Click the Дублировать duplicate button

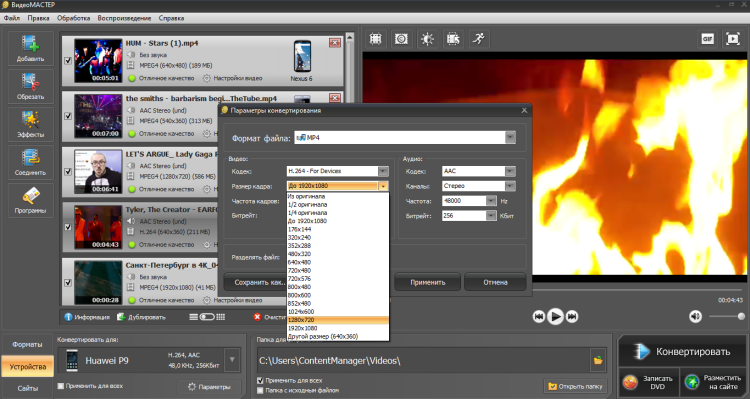pos(142,317)
